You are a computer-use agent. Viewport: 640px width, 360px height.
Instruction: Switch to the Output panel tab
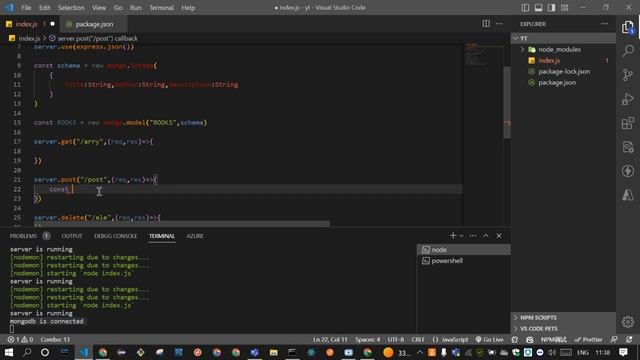coord(72,236)
